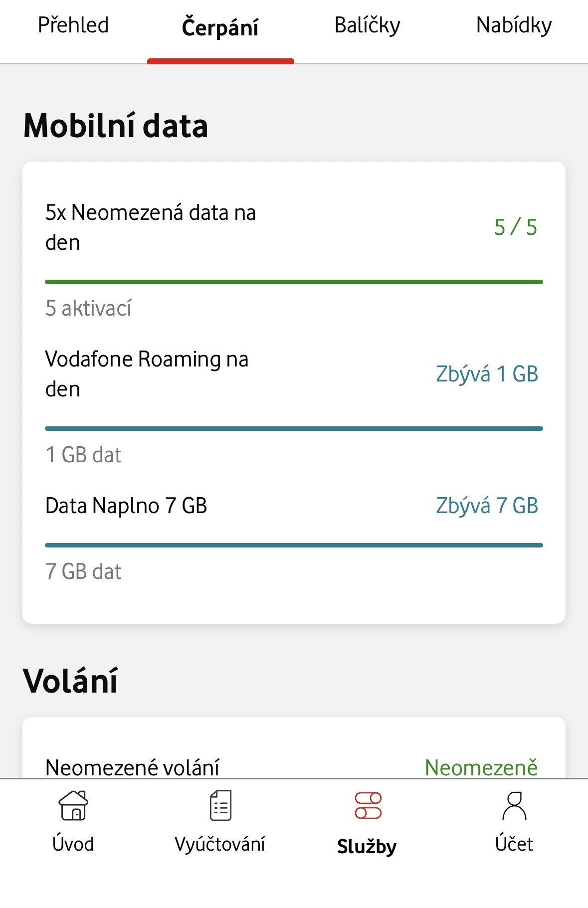The height and width of the screenshot is (908, 588).
Task: Tap the Vodafone Roaming usage bar
Action: coord(294,428)
